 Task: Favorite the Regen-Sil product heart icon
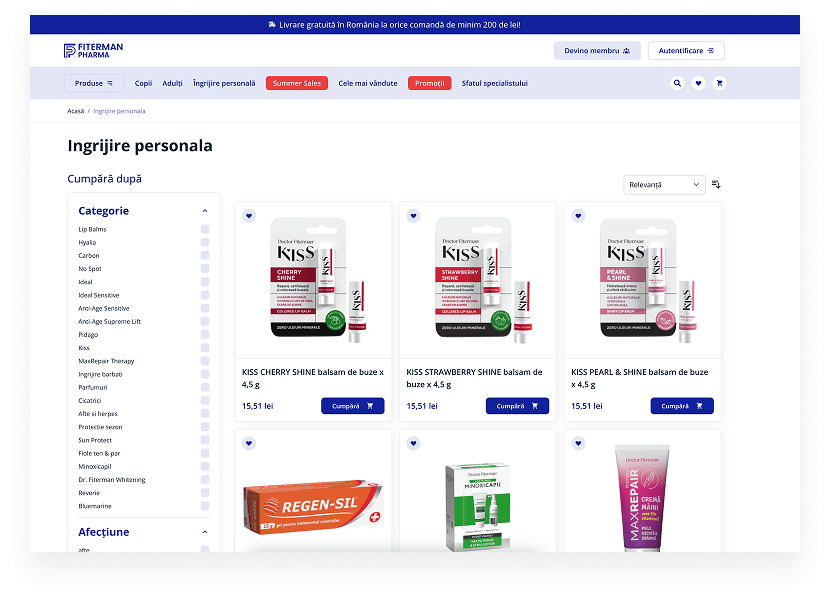pos(249,444)
